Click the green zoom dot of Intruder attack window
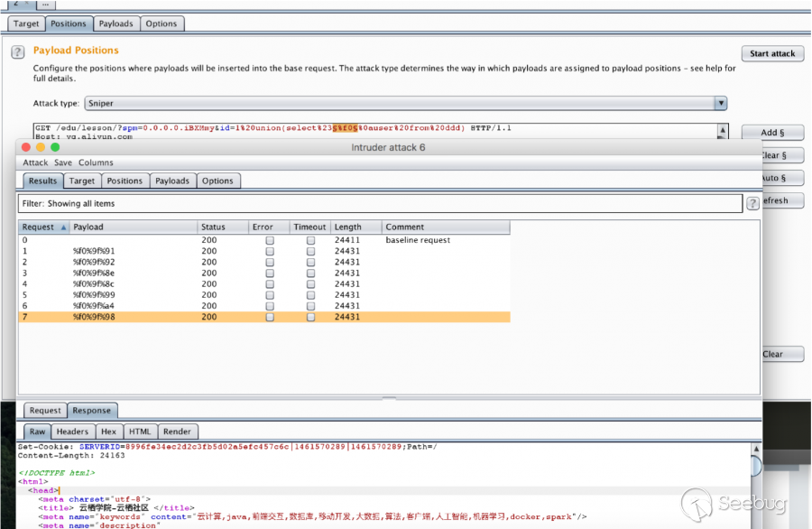The image size is (812, 529). (54, 147)
